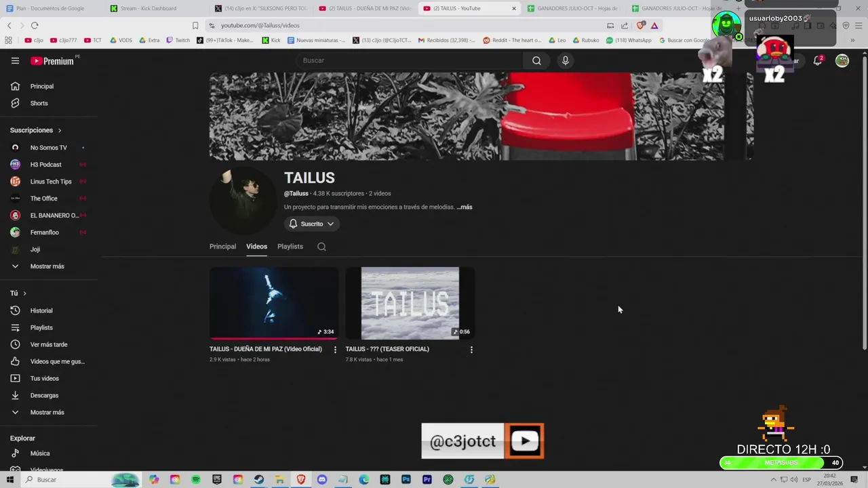Click the browser address bar URL

tap(260, 25)
